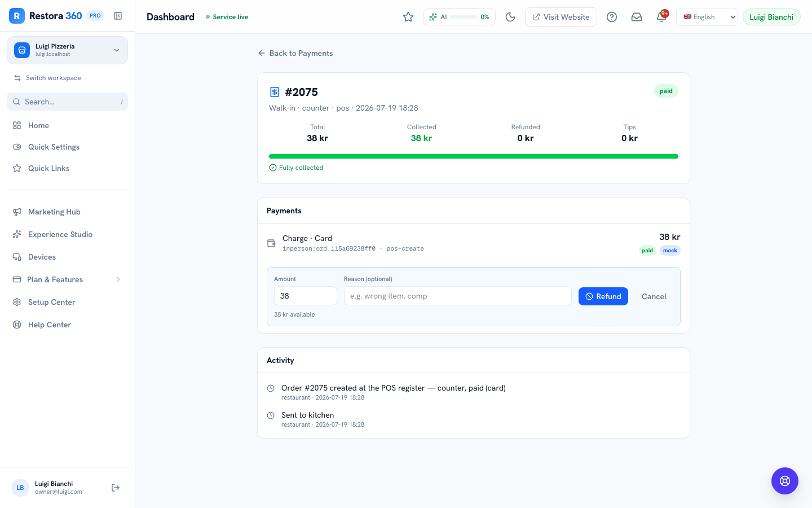Viewport: 812px width, 508px height.
Task: Click the Marketing Hub megaphone icon
Action: point(17,212)
